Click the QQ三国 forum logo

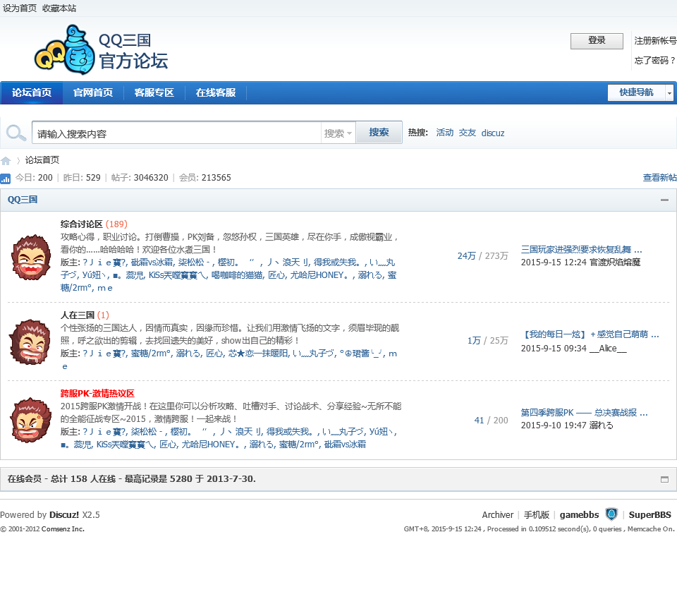101,49
